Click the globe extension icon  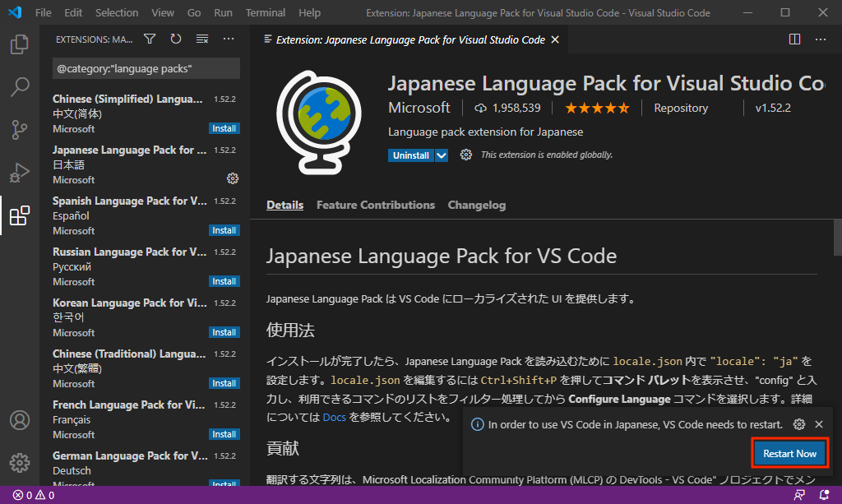coord(319,123)
